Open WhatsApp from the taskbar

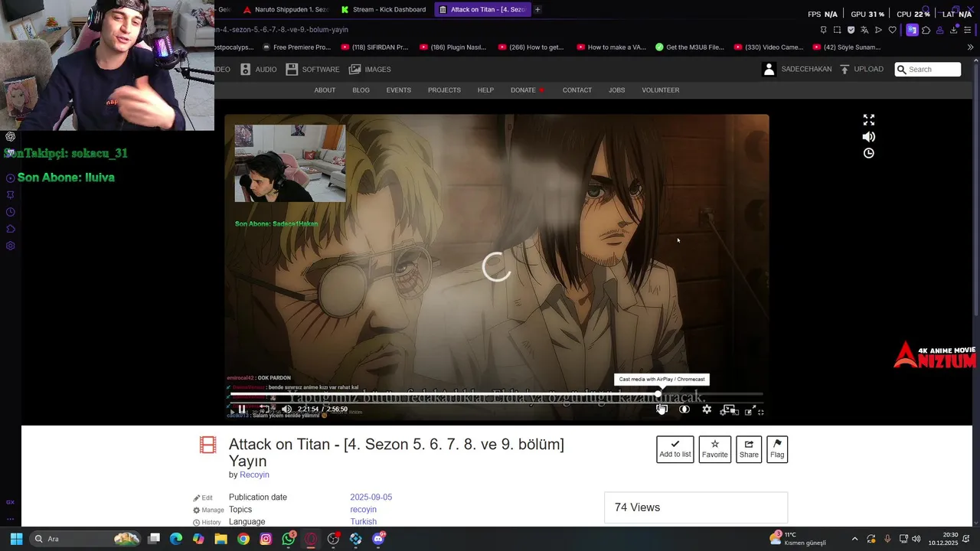pos(289,539)
